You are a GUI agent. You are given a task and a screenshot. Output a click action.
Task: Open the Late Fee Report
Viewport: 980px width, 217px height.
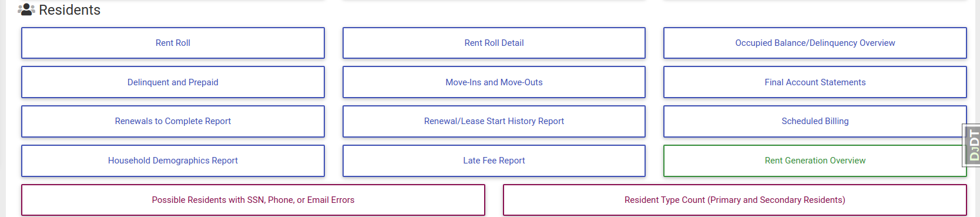[494, 161]
